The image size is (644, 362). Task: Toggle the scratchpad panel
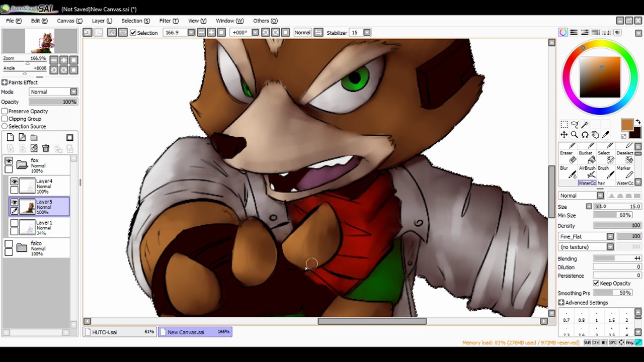[x=617, y=32]
